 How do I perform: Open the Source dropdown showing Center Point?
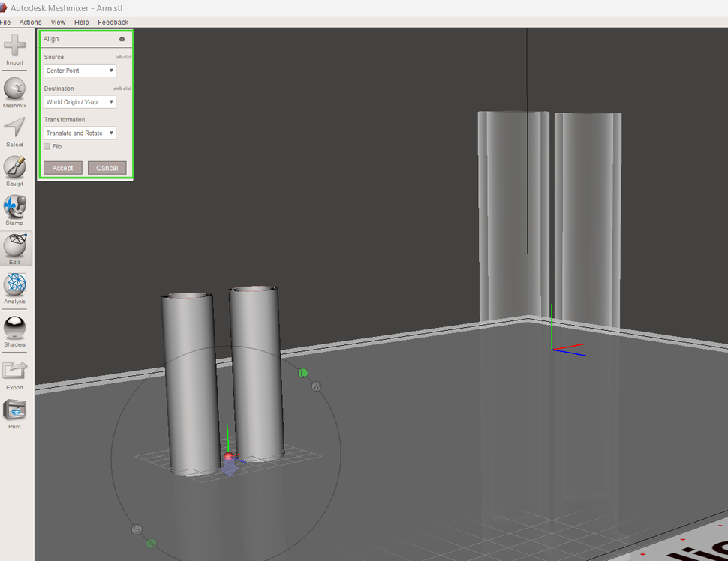[80, 70]
